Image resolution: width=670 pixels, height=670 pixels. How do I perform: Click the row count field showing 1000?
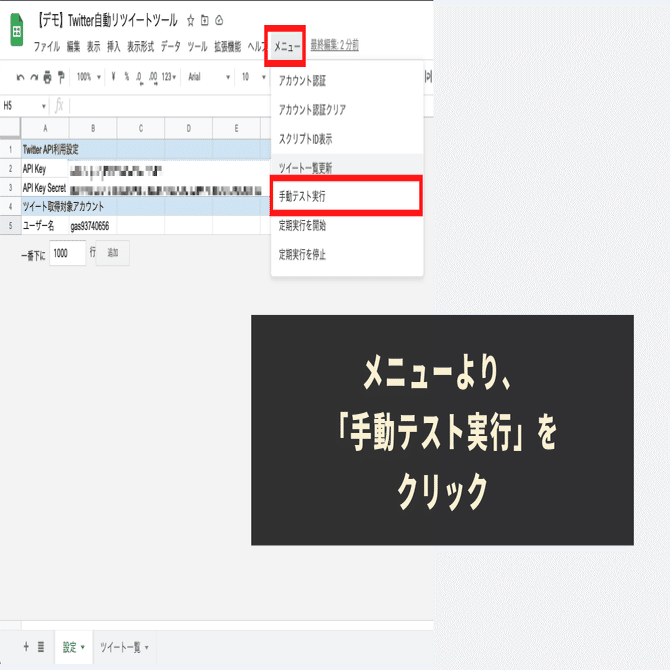coord(68,253)
